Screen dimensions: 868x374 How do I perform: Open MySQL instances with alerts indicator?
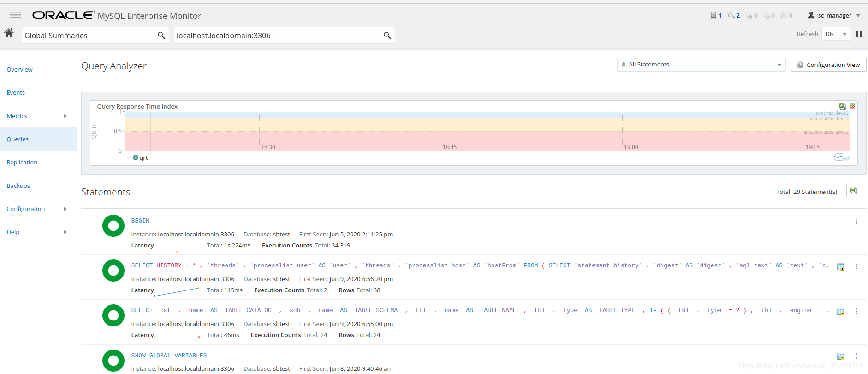pyautogui.click(x=751, y=15)
